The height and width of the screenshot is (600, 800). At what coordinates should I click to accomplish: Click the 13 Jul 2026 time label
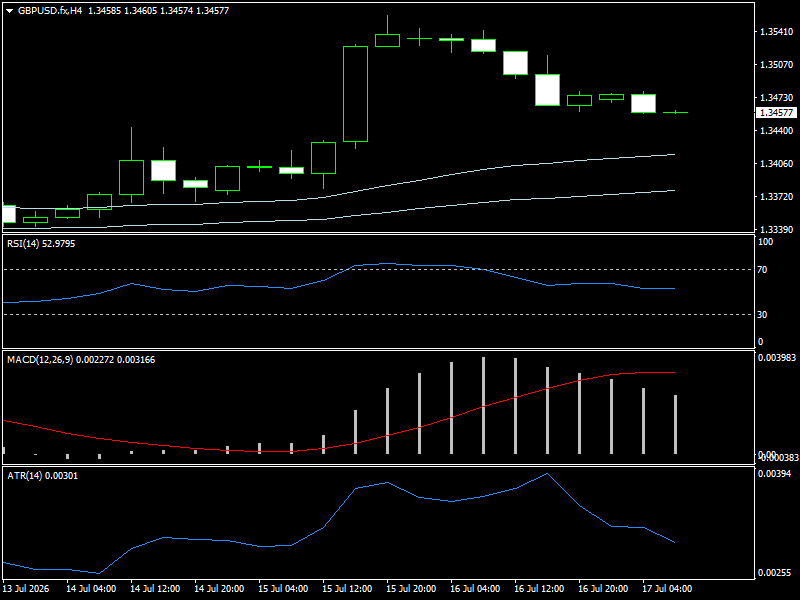[x=26, y=588]
